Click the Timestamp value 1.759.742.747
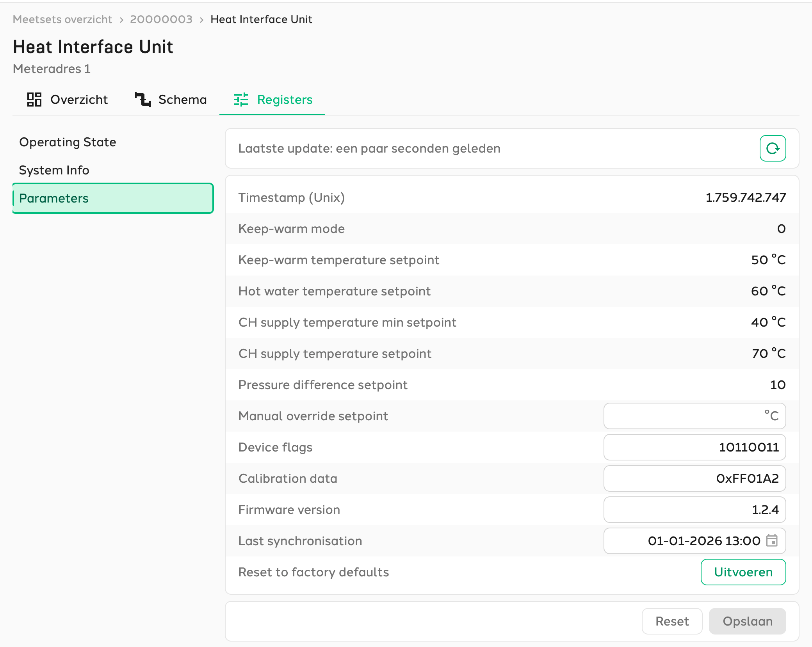The width and height of the screenshot is (812, 647). (746, 197)
